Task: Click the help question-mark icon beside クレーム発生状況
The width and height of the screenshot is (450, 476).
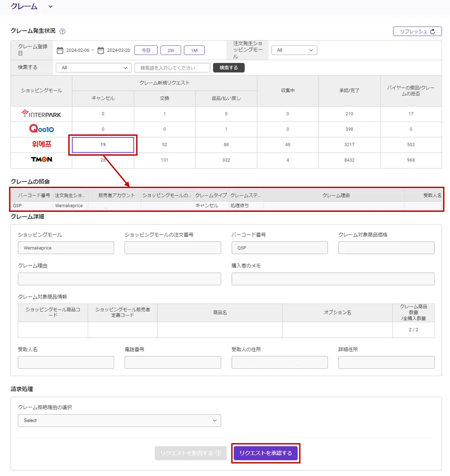Action: click(x=63, y=31)
